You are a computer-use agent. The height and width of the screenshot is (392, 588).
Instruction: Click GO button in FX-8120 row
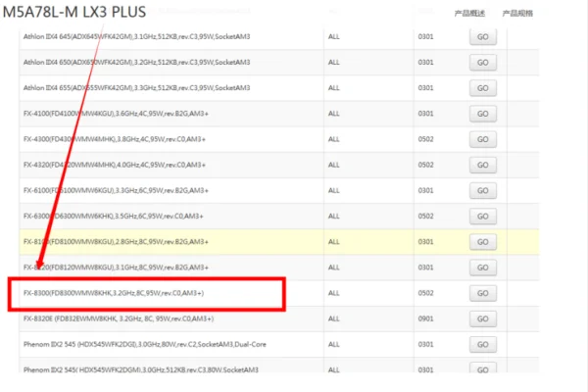483,268
